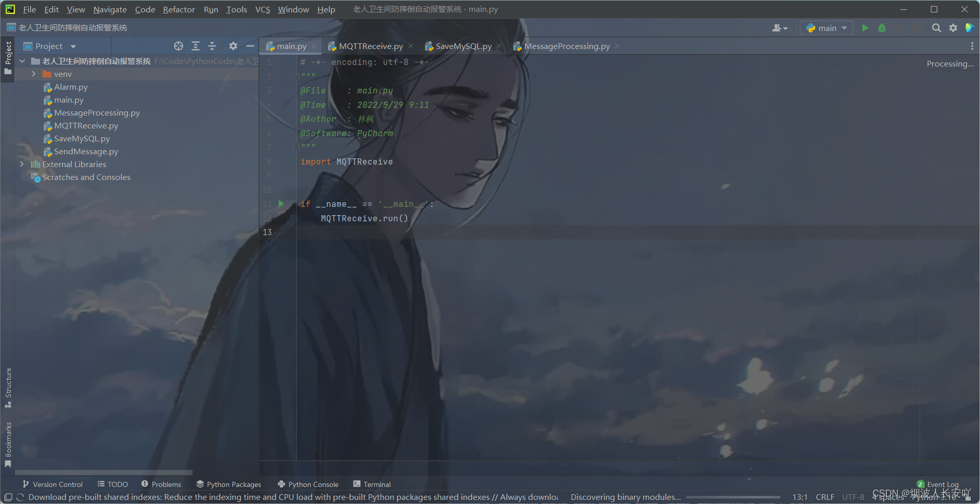Switch to the MQTTReceive.py tab

371,46
